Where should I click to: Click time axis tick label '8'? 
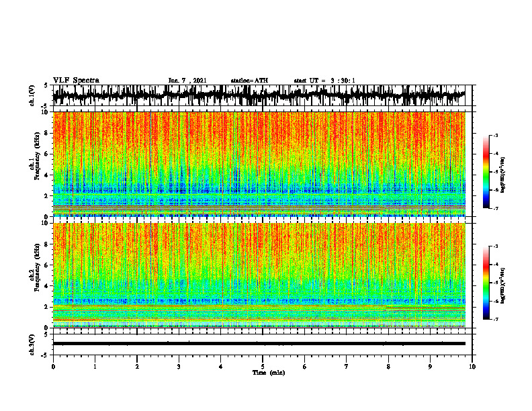[388, 367]
